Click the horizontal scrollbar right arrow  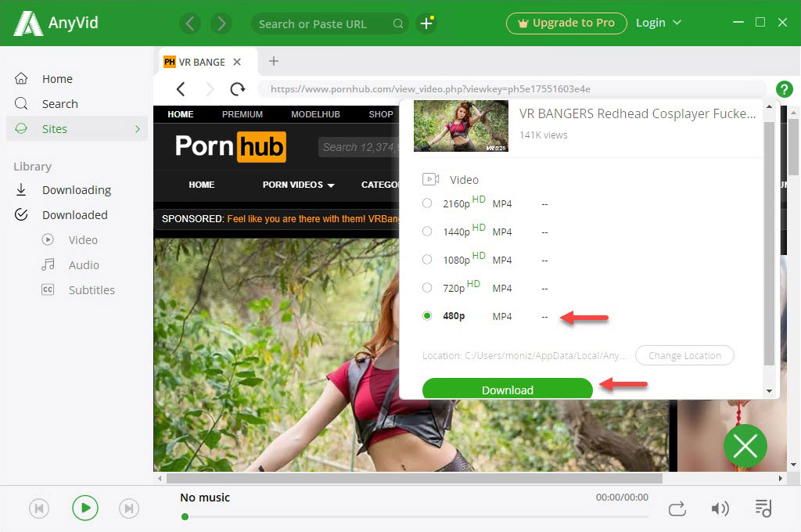click(780, 478)
